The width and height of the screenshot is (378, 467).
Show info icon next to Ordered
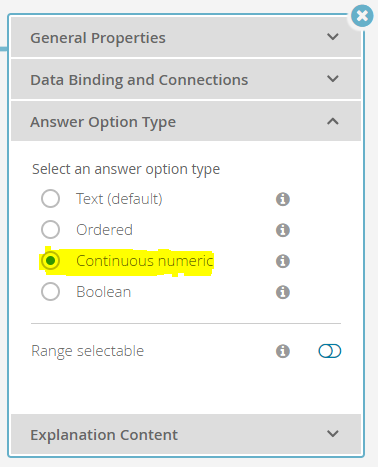coord(283,230)
